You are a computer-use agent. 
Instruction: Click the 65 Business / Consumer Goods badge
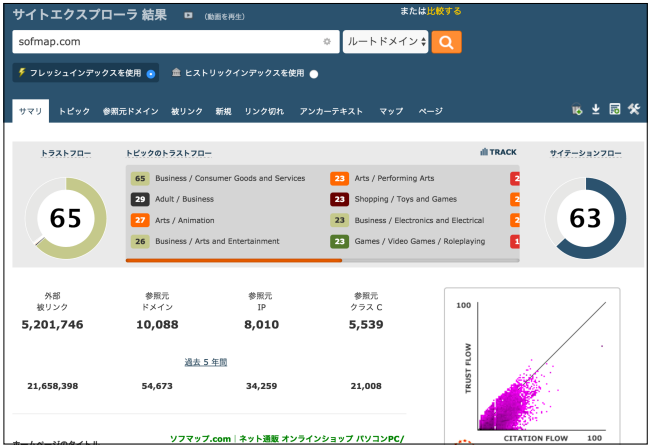pyautogui.click(x=140, y=179)
